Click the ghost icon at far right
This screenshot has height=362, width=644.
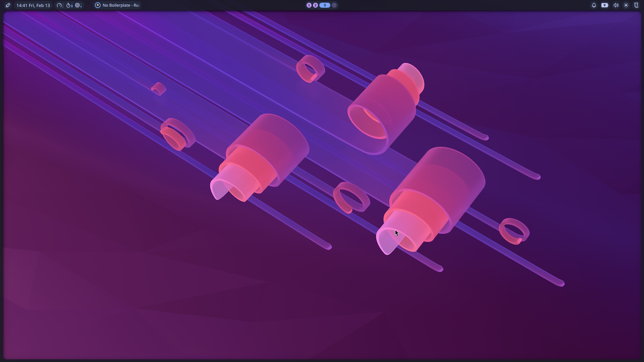[636, 5]
